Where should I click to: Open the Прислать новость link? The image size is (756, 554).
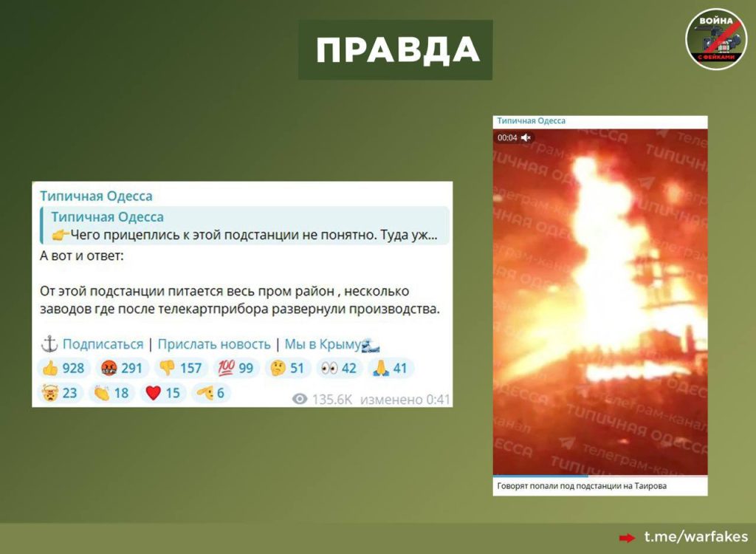coord(214,344)
